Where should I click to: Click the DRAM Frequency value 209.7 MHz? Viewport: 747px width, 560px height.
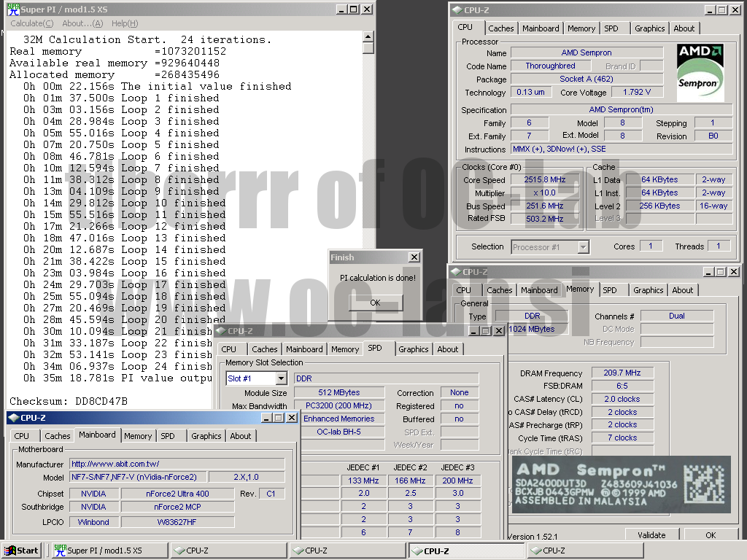point(622,373)
